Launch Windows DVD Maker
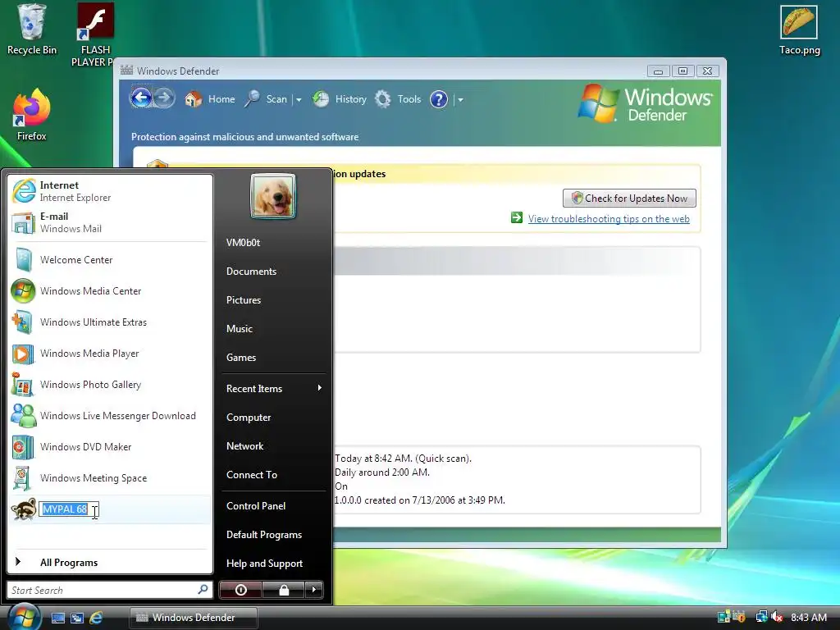 coord(110,447)
